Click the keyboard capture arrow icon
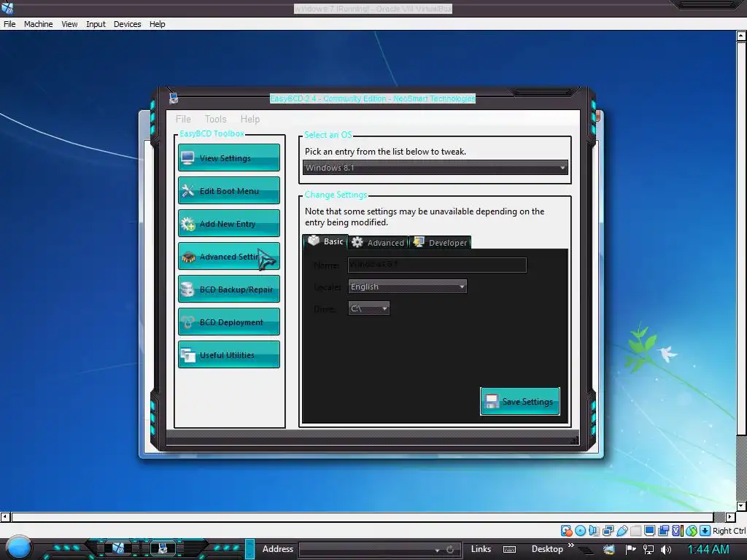 [x=705, y=531]
